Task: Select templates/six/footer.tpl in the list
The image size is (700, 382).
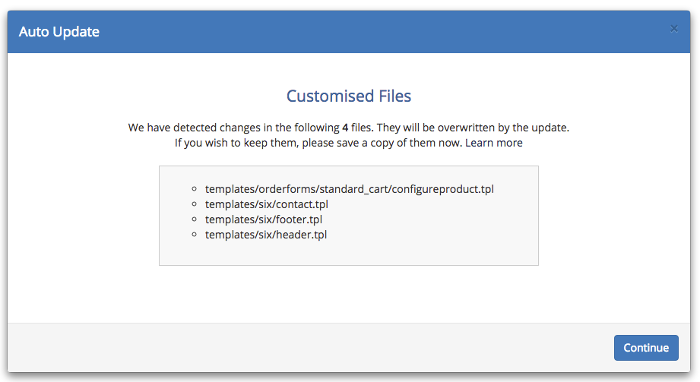Action: [x=263, y=220]
